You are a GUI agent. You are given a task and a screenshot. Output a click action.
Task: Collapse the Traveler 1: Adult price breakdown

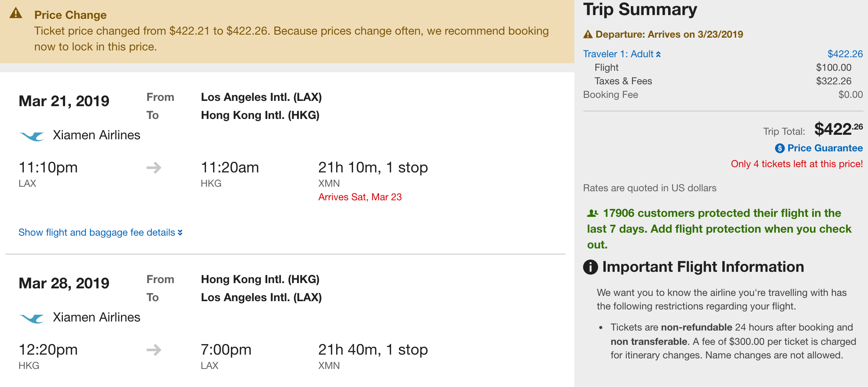tap(622, 54)
